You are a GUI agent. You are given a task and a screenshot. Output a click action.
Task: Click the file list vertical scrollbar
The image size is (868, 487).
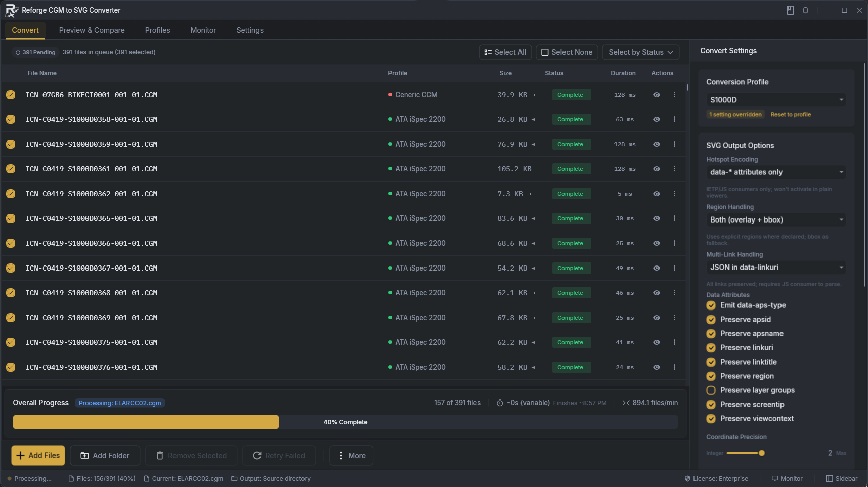(x=688, y=87)
